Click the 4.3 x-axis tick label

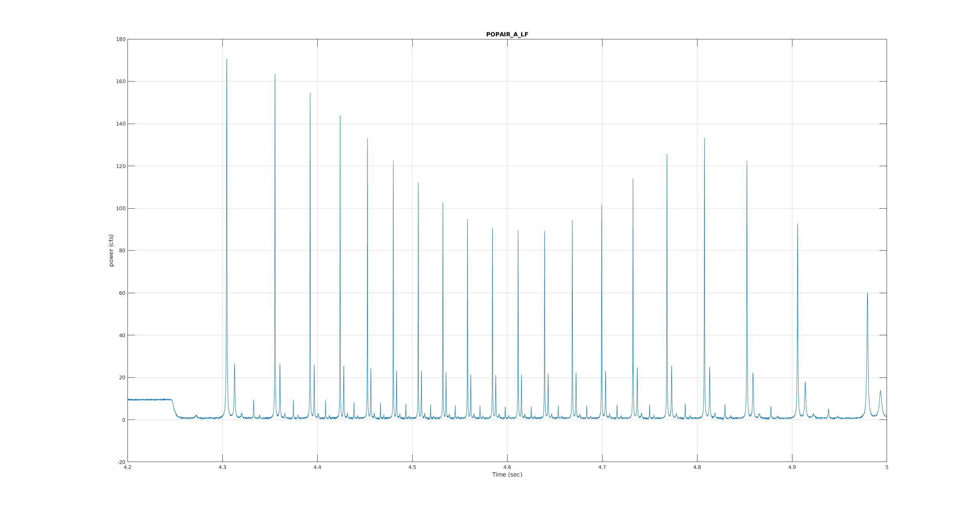pos(222,467)
